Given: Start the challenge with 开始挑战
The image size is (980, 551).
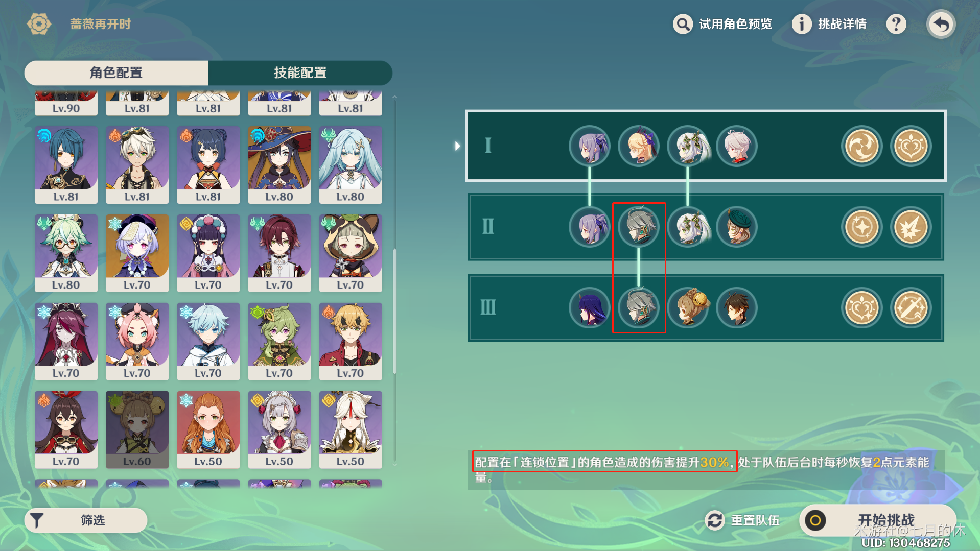Looking at the screenshot, I should [878, 520].
